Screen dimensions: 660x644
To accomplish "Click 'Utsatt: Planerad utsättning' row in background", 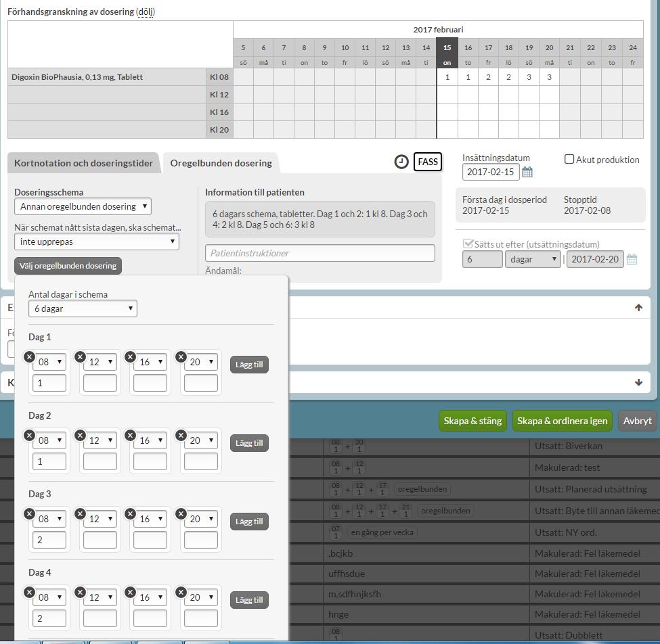I will [x=590, y=489].
